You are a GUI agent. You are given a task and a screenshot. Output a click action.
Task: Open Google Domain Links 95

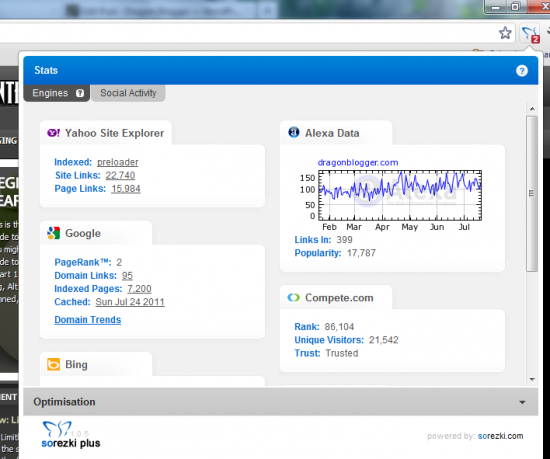(x=127, y=276)
